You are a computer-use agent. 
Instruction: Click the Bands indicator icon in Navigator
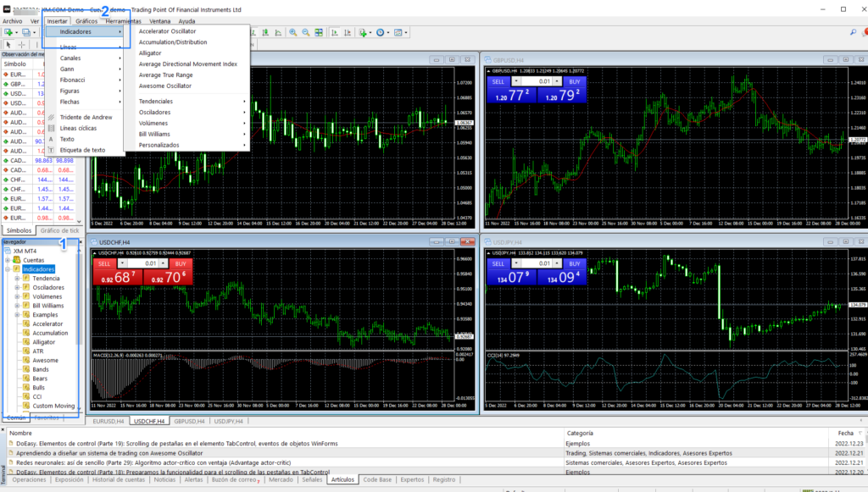click(26, 369)
